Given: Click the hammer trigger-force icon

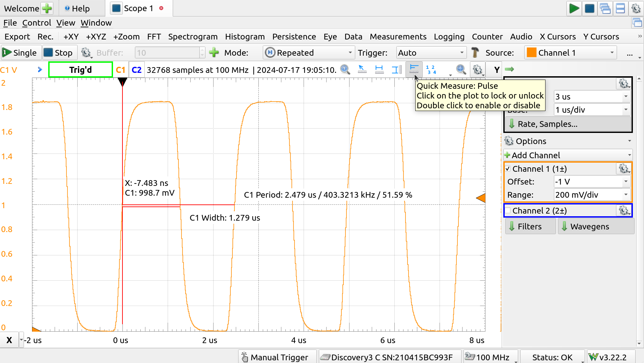Looking at the screenshot, I should 475,53.
